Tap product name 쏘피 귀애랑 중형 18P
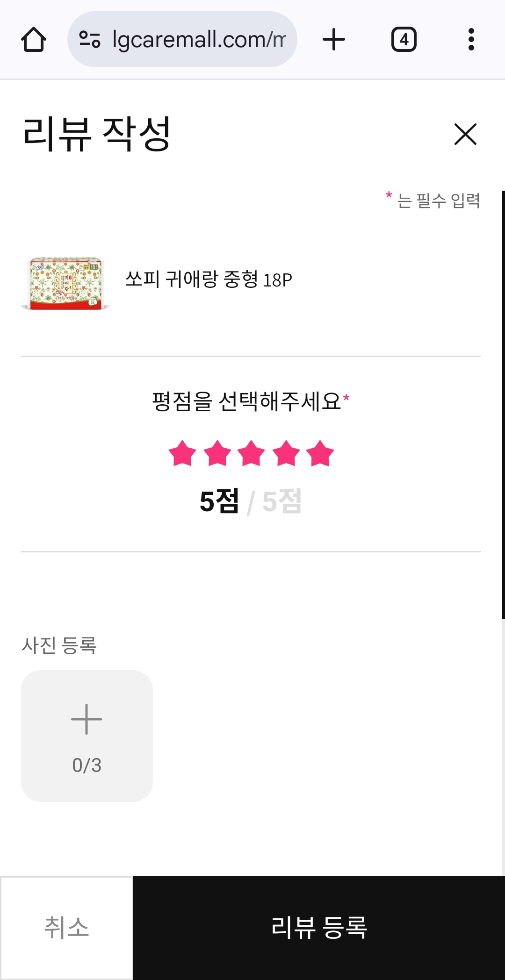505x980 pixels. pos(209,280)
